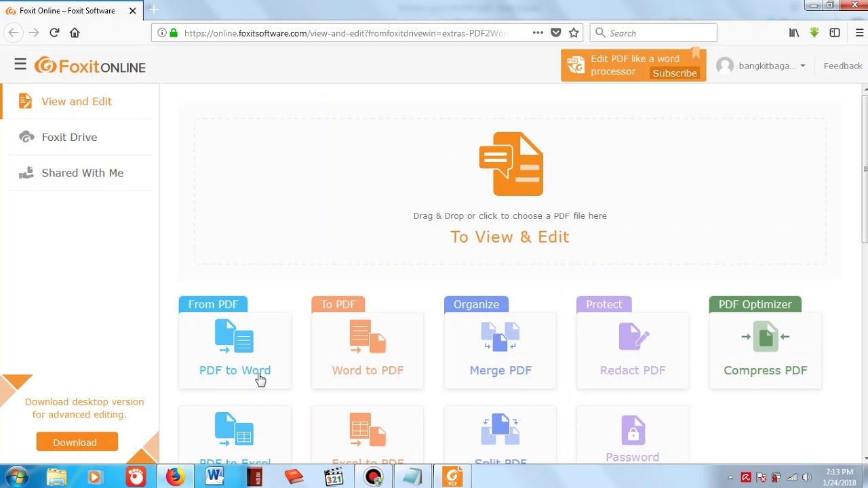Viewport: 868px width, 488px height.
Task: Click 'To View & Edit' upload text
Action: (510, 237)
